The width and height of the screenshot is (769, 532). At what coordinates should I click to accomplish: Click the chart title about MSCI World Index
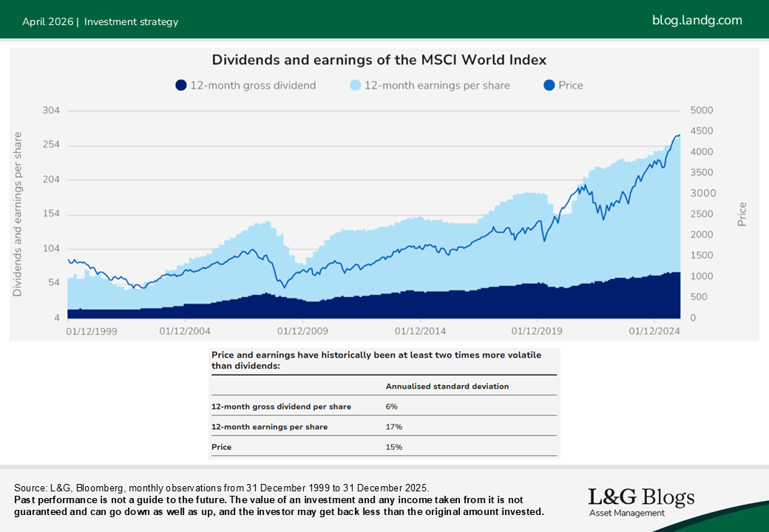tap(379, 60)
